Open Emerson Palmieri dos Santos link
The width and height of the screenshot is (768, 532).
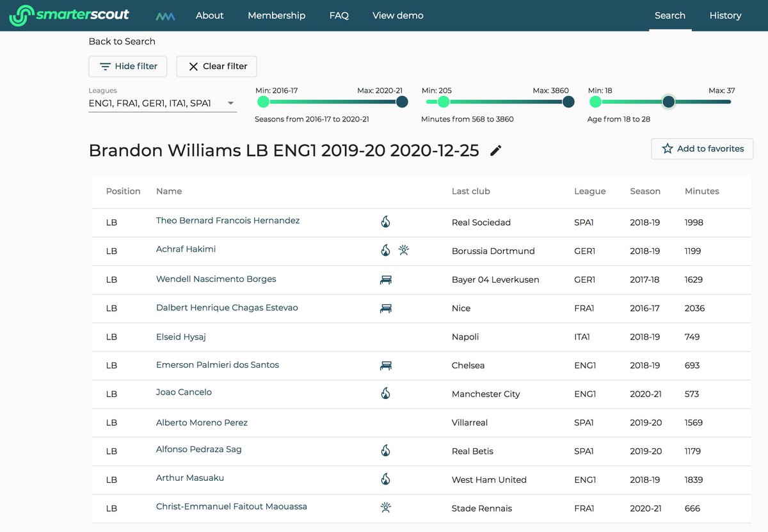(218, 364)
